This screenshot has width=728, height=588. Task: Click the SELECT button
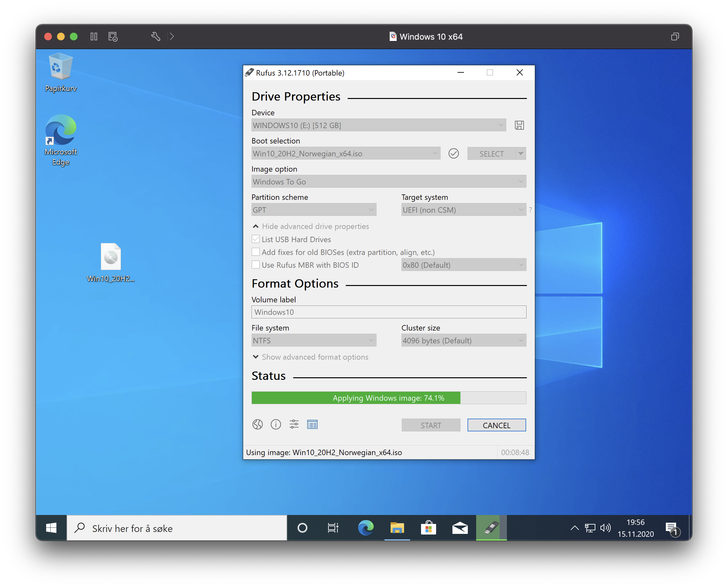click(491, 154)
